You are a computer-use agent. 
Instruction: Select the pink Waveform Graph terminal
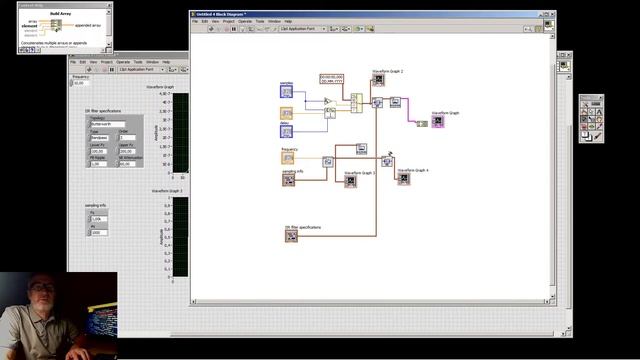[x=438, y=121]
